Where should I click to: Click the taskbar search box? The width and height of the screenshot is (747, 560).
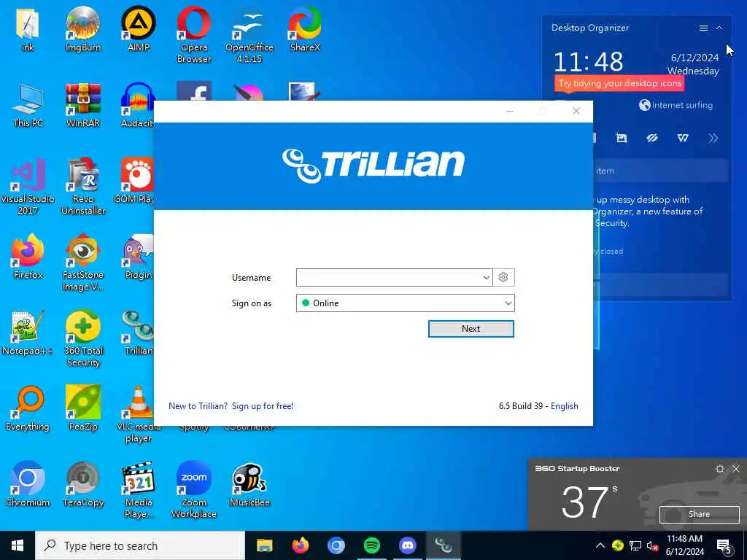coord(140,545)
